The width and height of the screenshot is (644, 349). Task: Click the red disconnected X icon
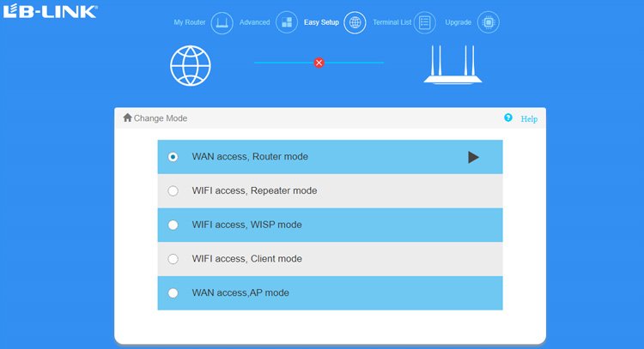(x=319, y=63)
